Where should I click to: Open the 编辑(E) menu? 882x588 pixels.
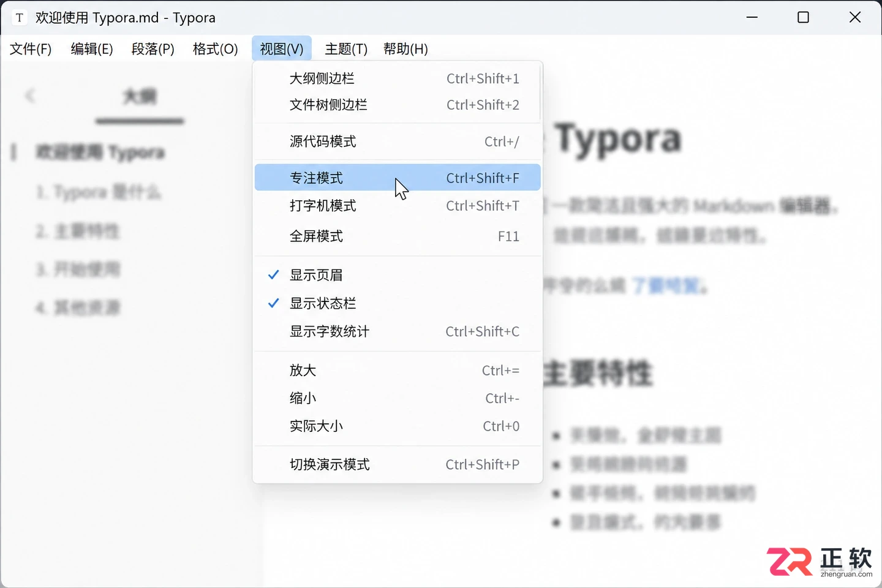(x=92, y=49)
